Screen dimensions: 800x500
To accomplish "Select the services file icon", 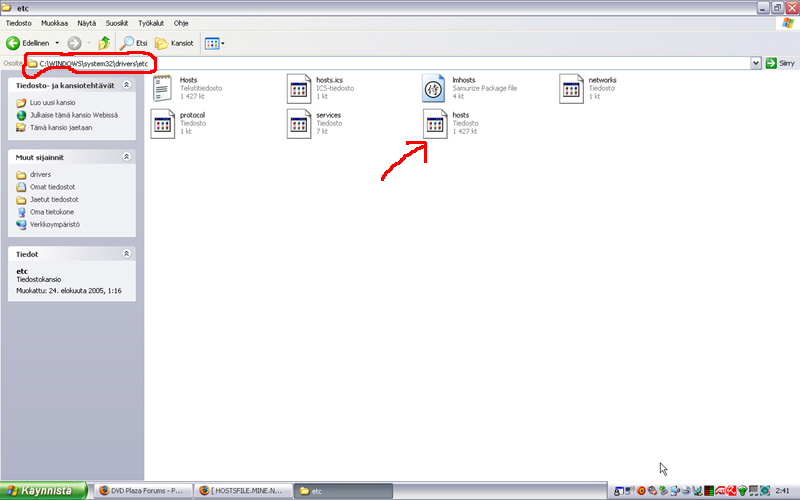I will tap(299, 124).
